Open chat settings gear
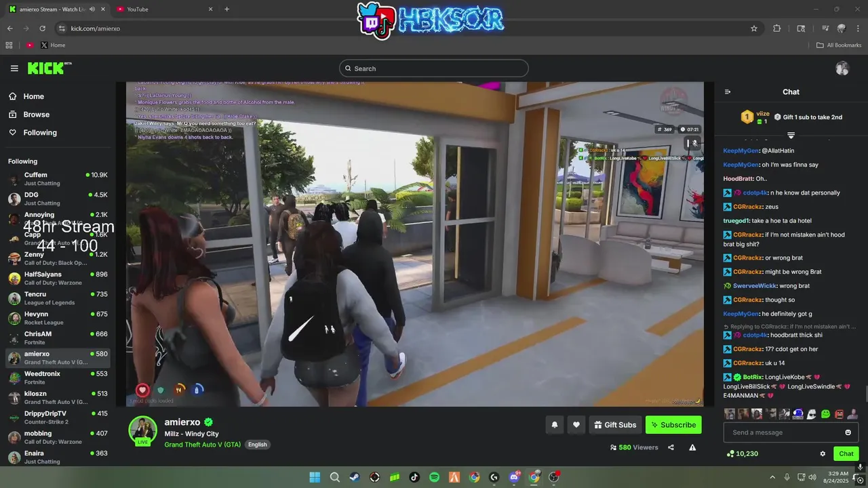Viewport: 868px width, 488px height. coord(823,454)
